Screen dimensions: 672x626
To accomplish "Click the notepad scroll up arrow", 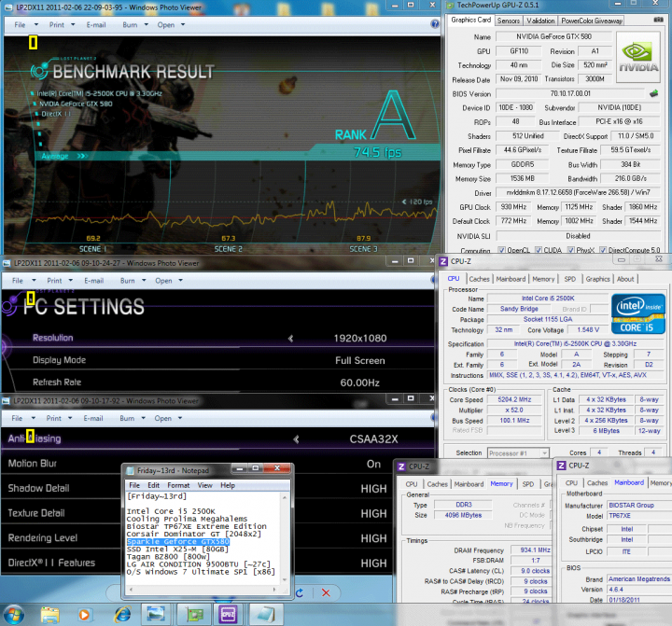I will [x=284, y=497].
